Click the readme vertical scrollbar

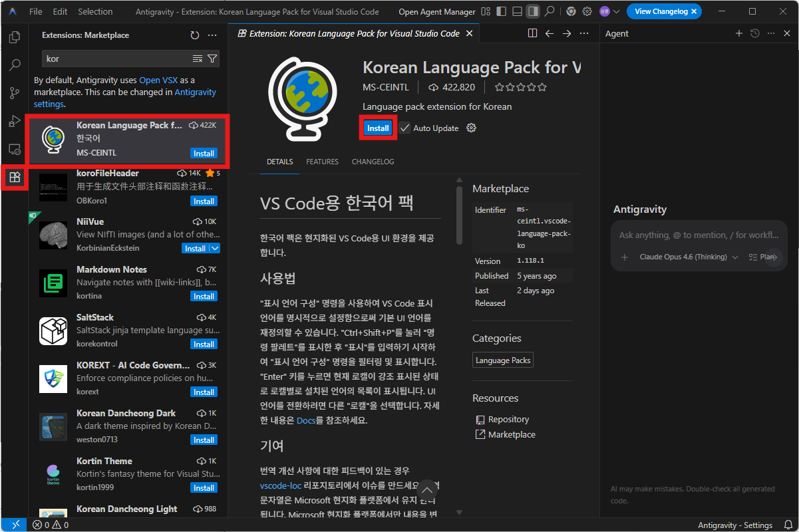coord(459,215)
